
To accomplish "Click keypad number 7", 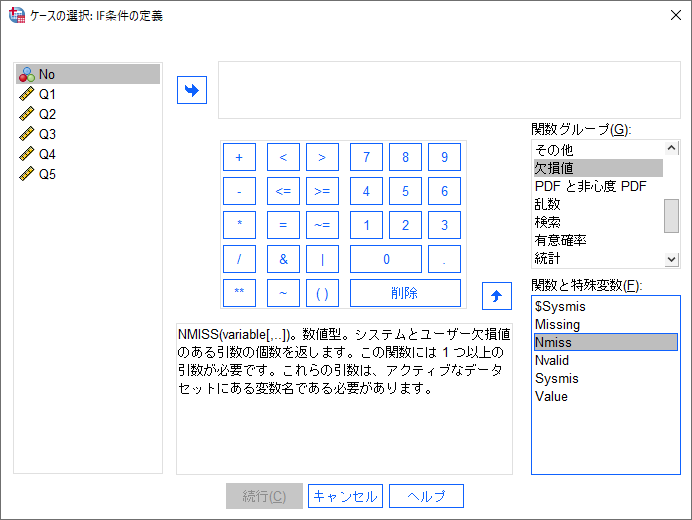I will (x=366, y=157).
